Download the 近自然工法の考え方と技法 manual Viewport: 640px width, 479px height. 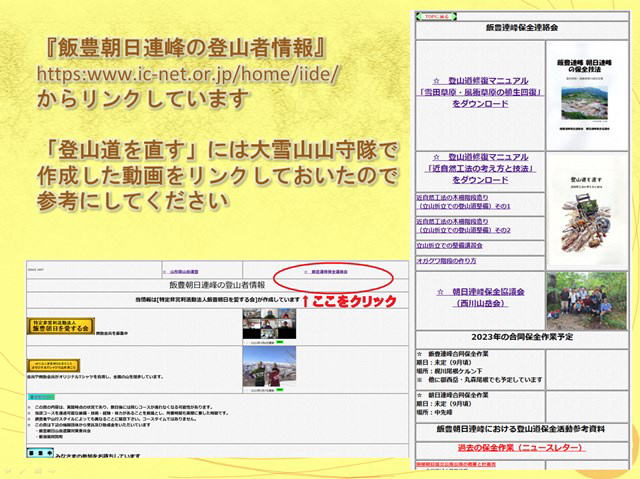pyautogui.click(x=478, y=170)
